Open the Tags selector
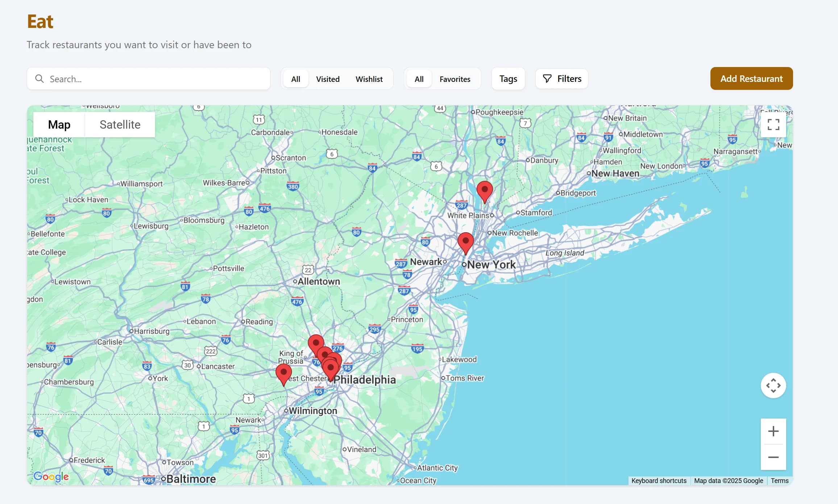Screen dimensions: 838x504 [x=508, y=79]
